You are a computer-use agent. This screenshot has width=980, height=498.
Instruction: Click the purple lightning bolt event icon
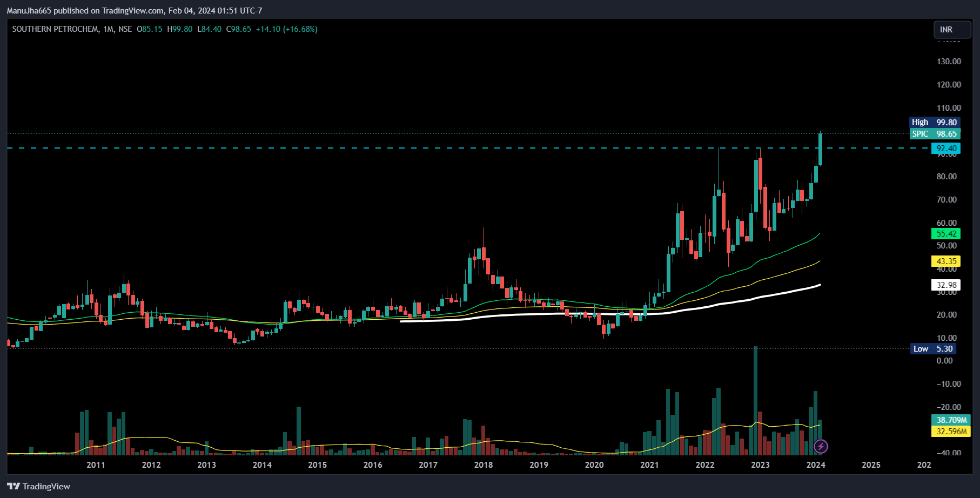821,446
